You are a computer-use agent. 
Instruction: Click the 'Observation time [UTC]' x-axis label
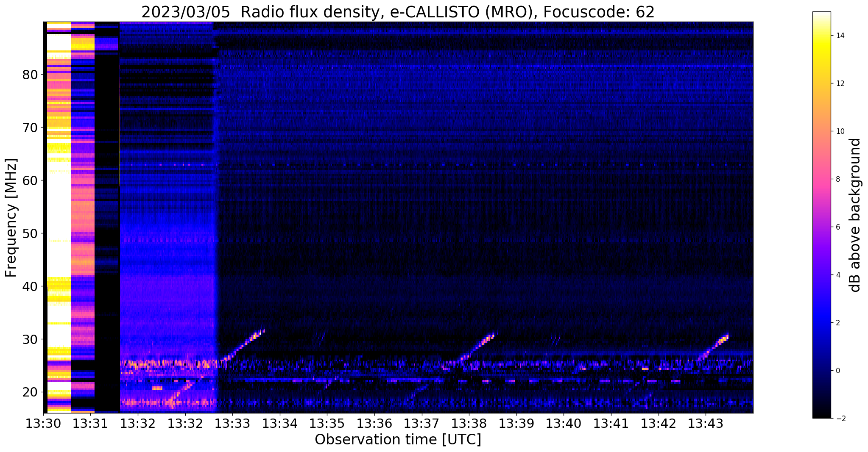[x=398, y=440]
